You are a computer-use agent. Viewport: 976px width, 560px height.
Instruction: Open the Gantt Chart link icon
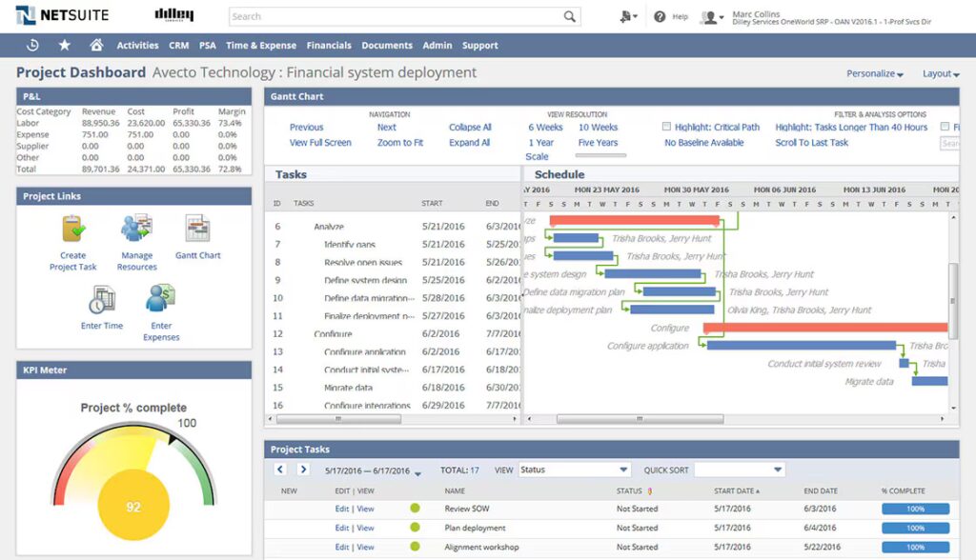[198, 230]
